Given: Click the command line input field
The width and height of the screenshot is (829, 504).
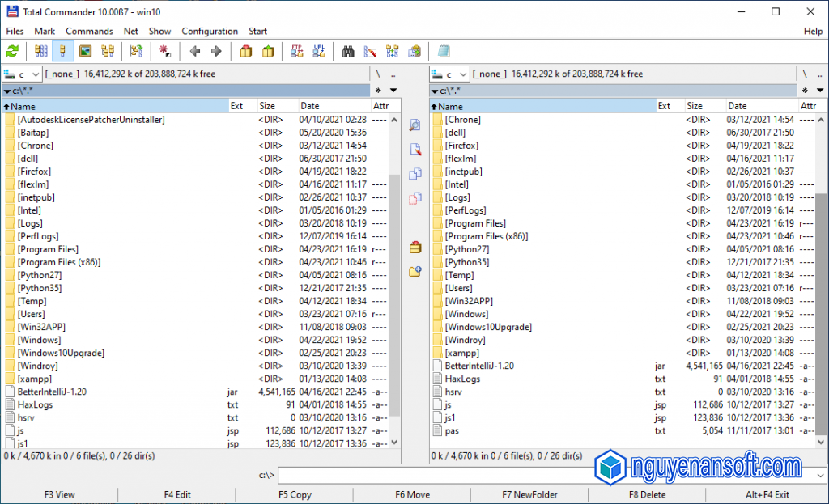Looking at the screenshot, I should (546, 476).
